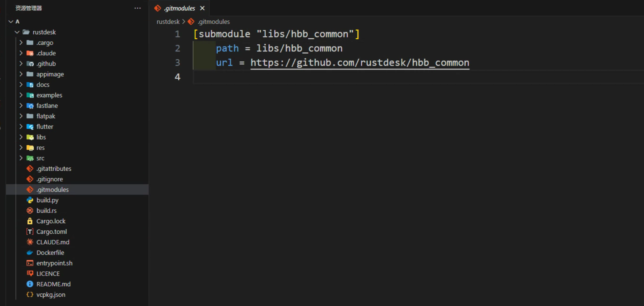Click the Python icon next to build.py
Image resolution: width=644 pixels, height=306 pixels.
30,200
